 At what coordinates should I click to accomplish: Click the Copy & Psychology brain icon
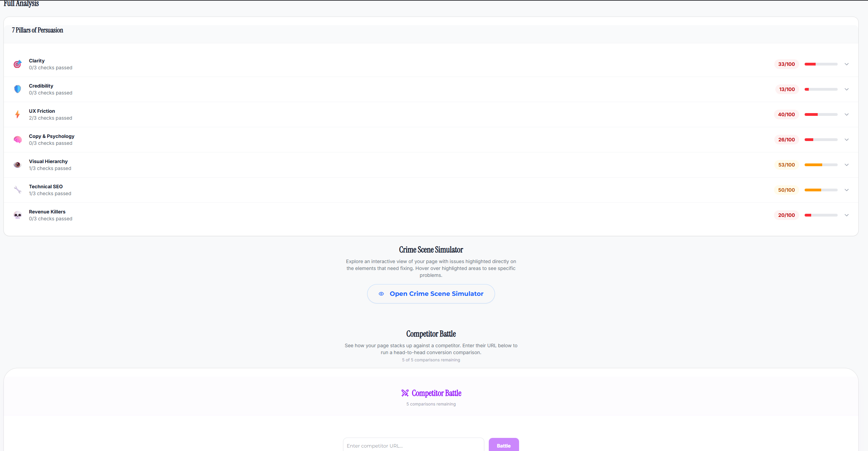click(x=18, y=139)
